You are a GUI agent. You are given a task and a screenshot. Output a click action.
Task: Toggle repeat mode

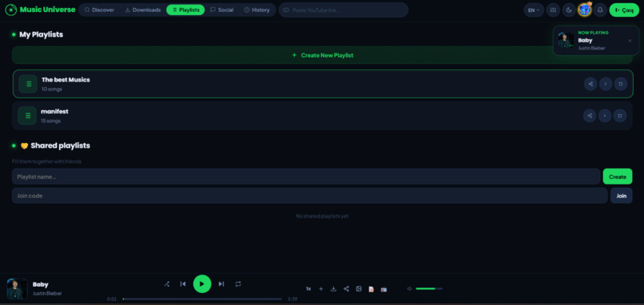pyautogui.click(x=238, y=284)
